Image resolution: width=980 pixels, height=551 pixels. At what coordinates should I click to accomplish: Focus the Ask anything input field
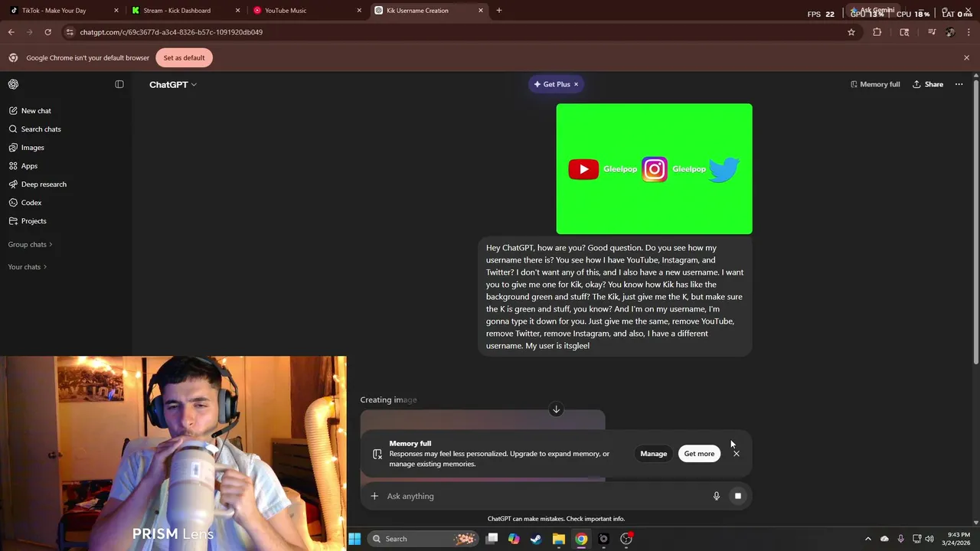tap(544, 496)
